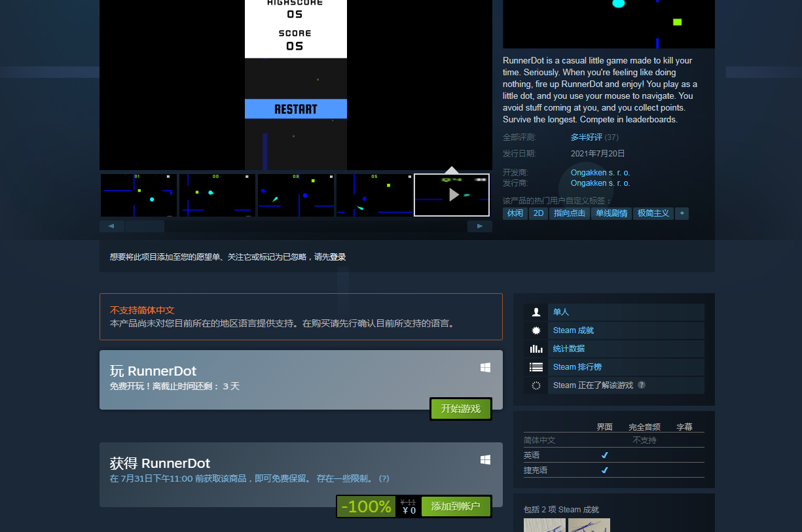Screen dimensions: 802x532
Task: Select the screenshot thumbnail with score 03
Action: coord(296,195)
